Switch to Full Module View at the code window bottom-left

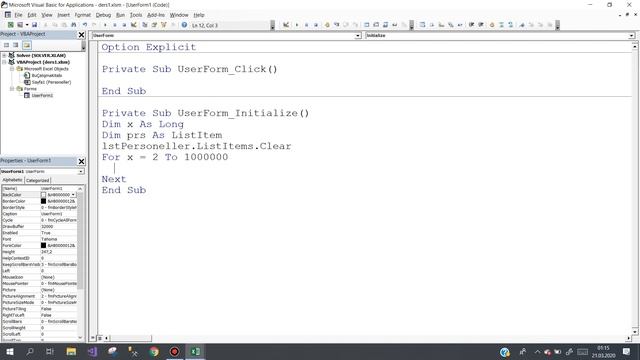[100, 338]
